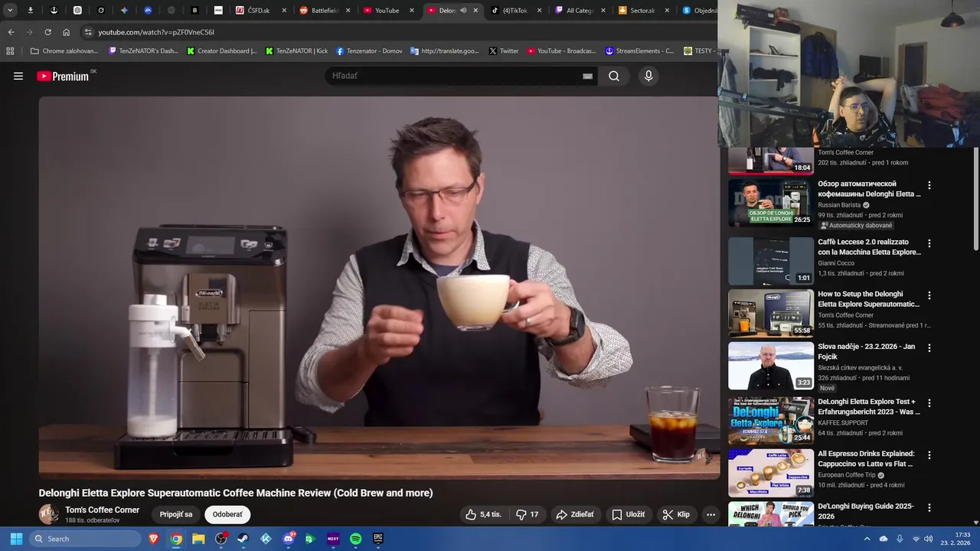Switch to the Sector.sk tab
980x551 pixels.
click(x=643, y=11)
